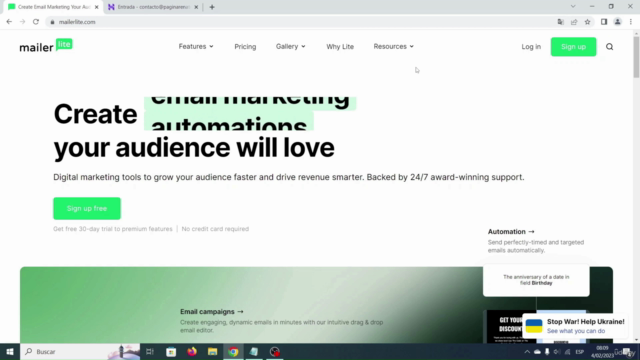The width and height of the screenshot is (640, 360).
Task: Click the OneDrive cloud tray icon
Action: (537, 352)
